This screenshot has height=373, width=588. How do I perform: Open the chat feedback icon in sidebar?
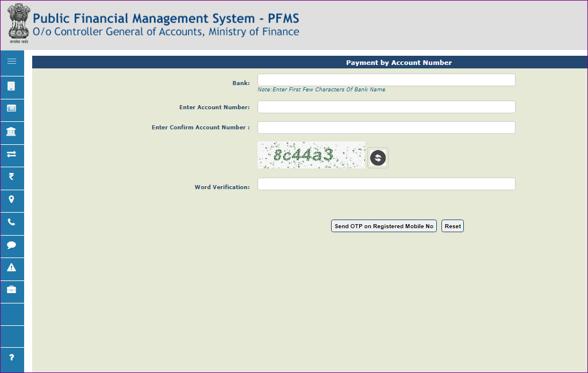(12, 246)
